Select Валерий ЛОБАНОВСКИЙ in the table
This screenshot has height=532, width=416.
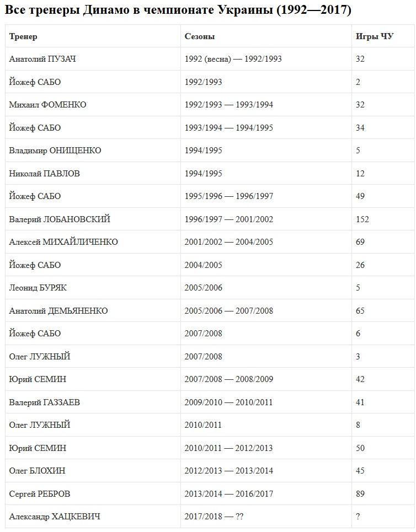coord(60,219)
